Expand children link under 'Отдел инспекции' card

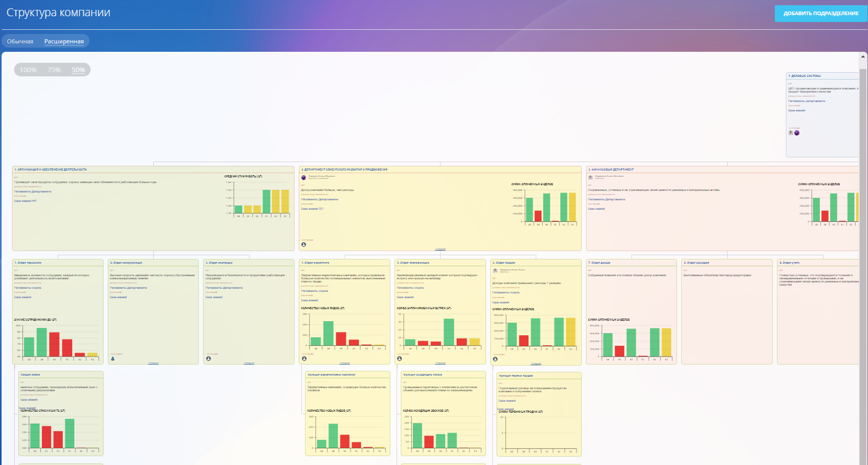click(249, 363)
